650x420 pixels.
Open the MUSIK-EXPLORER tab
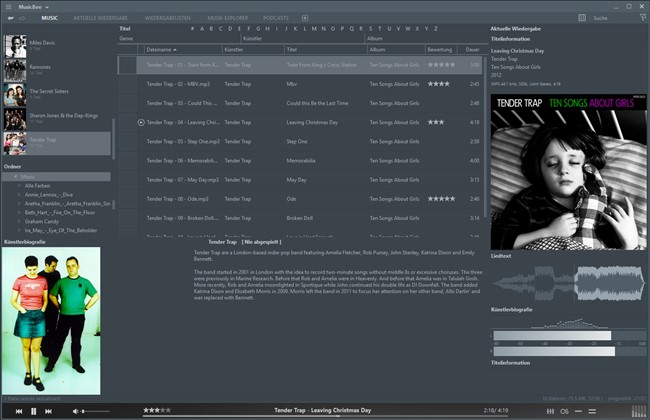tap(228, 18)
